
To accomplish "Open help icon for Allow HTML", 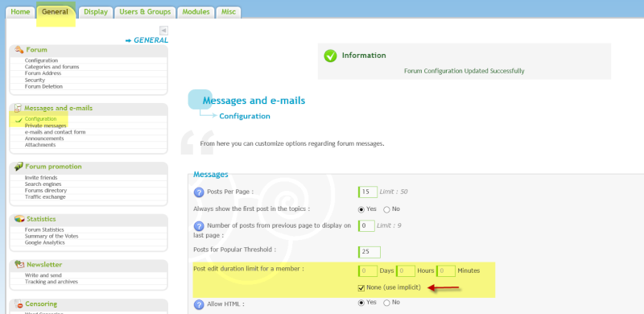I will point(199,304).
